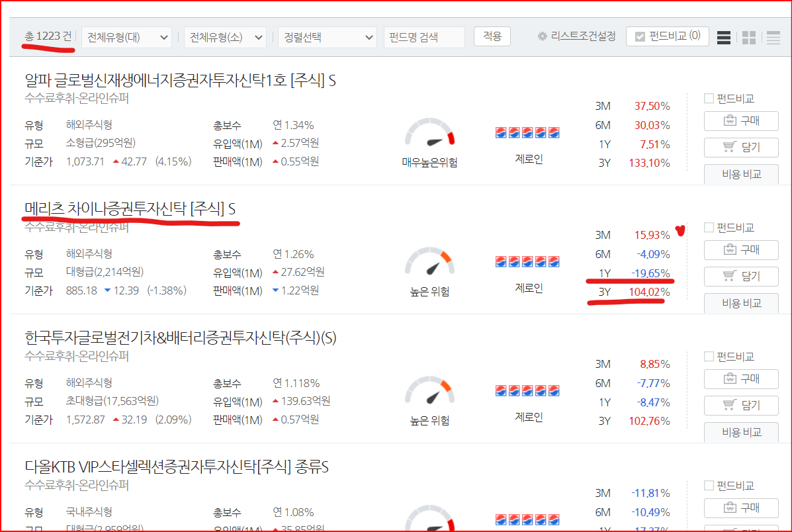Open 전체유형(대) dropdown
The width and height of the screenshot is (792, 532).
tap(127, 38)
